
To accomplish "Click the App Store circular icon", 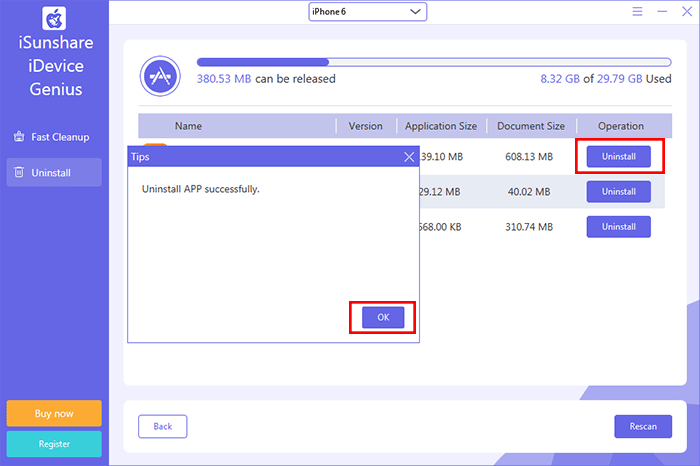I will 160,76.
